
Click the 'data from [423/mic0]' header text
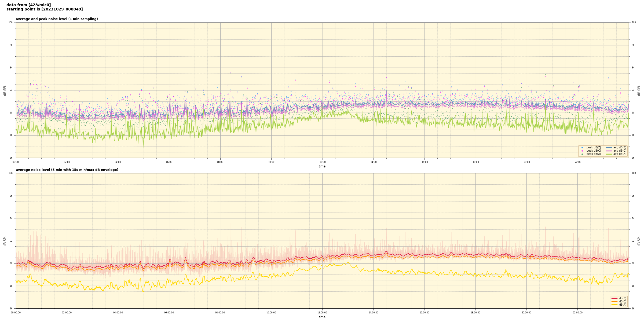pyautogui.click(x=28, y=5)
